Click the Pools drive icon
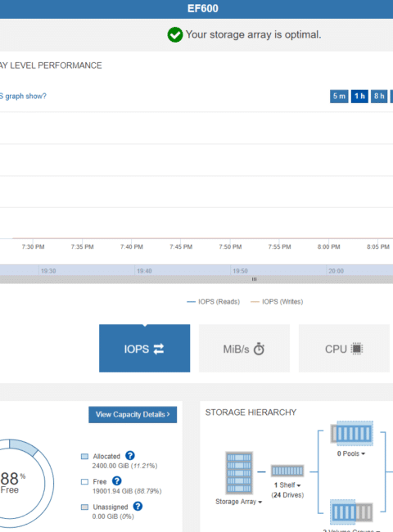Image resolution: width=393 pixels, height=532 pixels. 352,433
